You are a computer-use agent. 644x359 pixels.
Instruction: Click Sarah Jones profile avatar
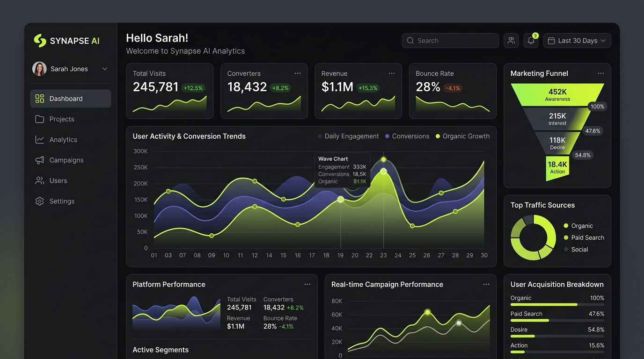(39, 69)
